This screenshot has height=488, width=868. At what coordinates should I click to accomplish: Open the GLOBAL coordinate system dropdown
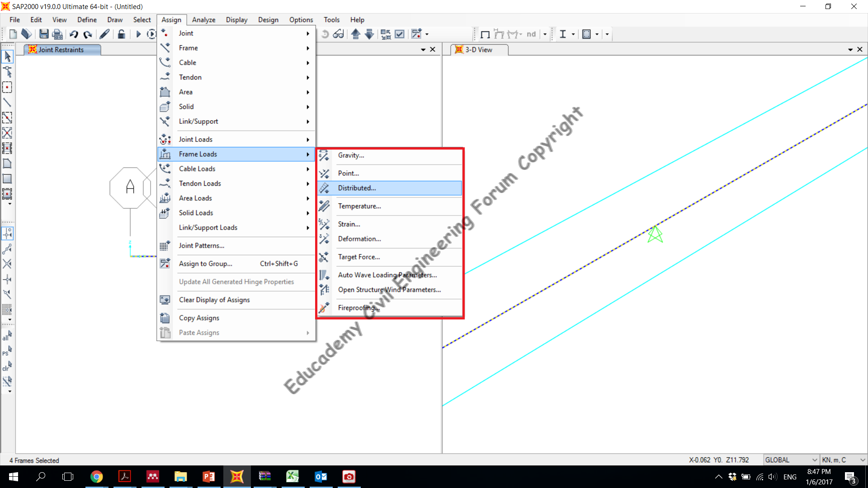(x=791, y=460)
